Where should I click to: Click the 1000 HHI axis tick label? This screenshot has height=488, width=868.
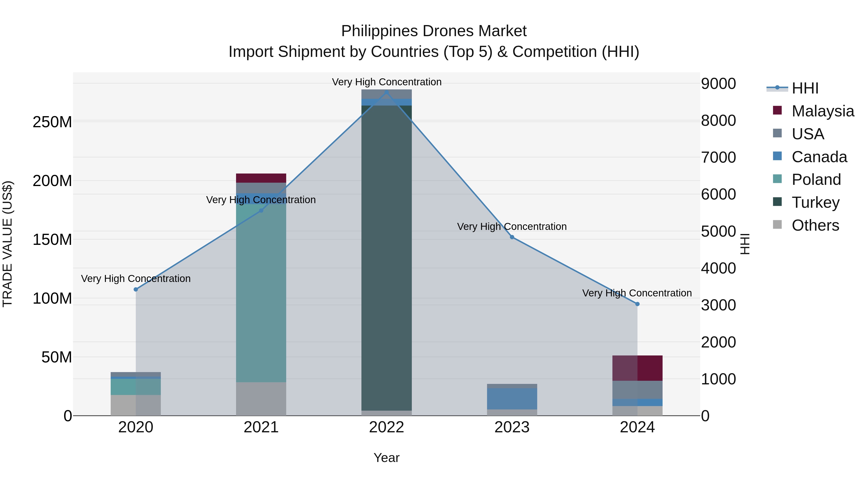(719, 379)
